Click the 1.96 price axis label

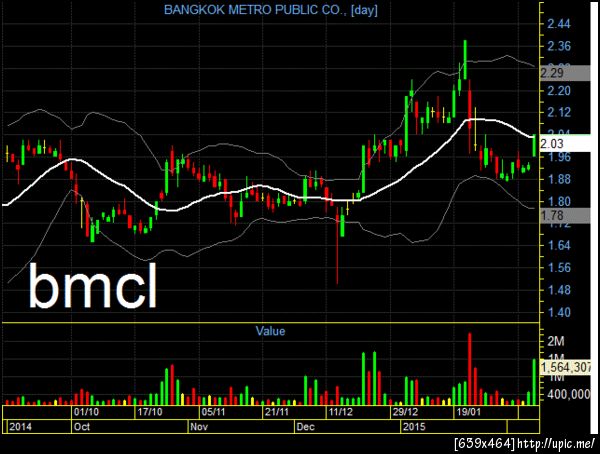click(559, 157)
